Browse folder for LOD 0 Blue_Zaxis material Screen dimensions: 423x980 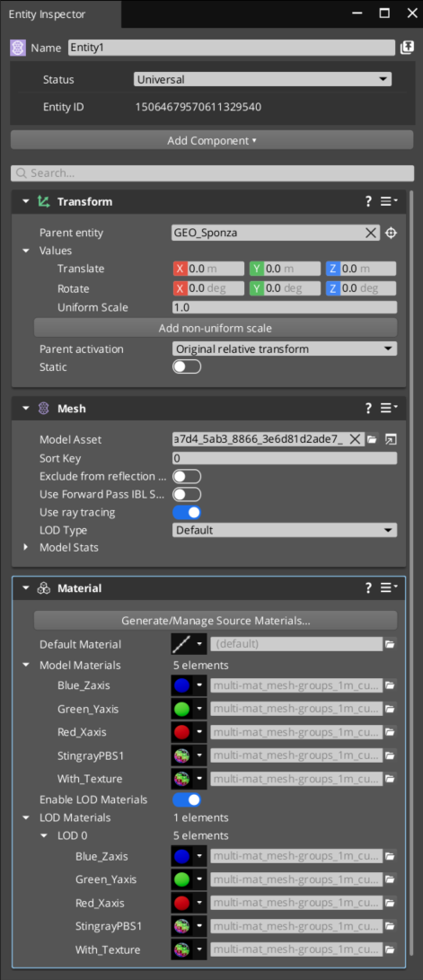click(391, 856)
